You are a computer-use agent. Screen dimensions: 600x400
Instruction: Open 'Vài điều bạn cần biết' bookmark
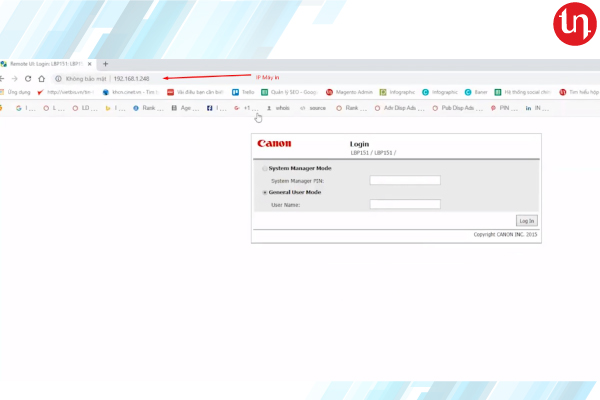tap(195, 92)
